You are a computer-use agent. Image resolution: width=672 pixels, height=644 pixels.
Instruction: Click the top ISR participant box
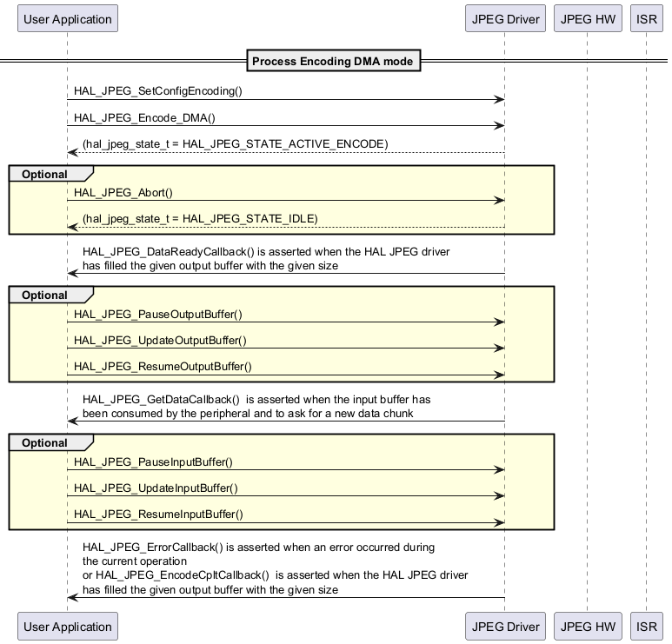point(646,19)
